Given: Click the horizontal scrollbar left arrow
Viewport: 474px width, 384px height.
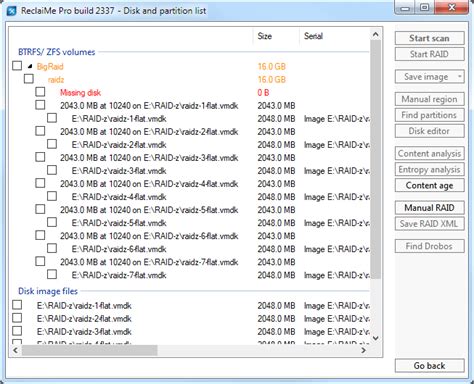Looking at the screenshot, I should click(15, 350).
